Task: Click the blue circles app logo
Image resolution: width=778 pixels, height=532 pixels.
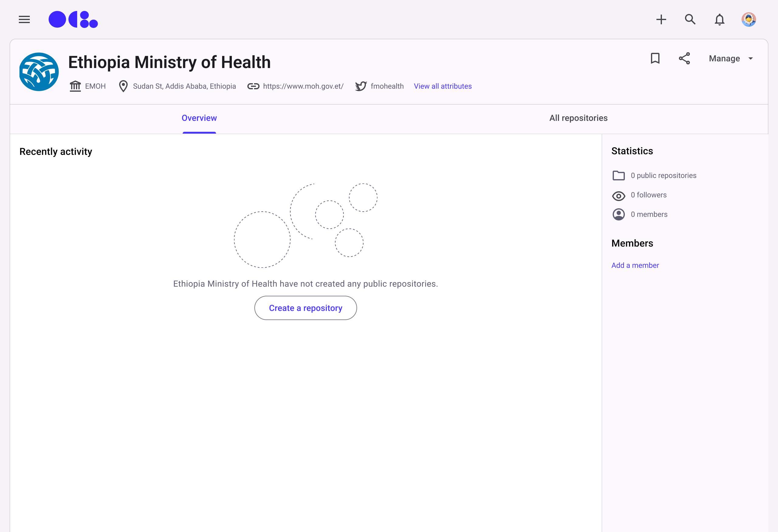Action: pos(73,19)
